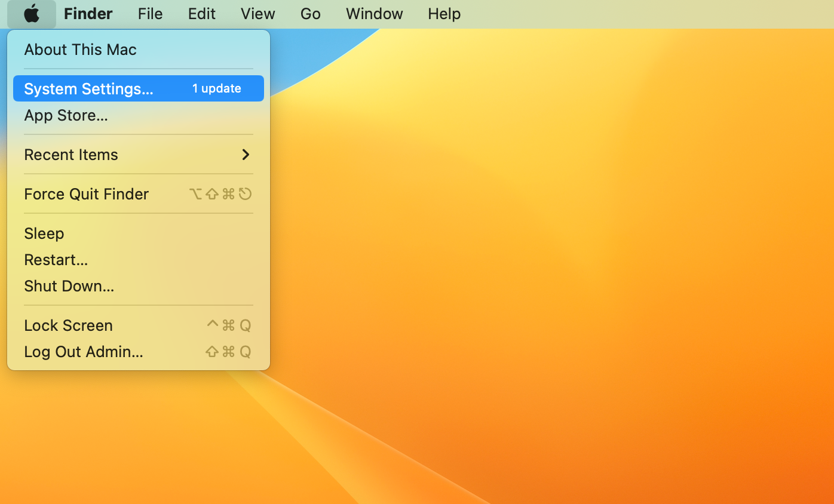Viewport: 834px width, 504px height.
Task: Open the Finder menu
Action: (x=88, y=14)
